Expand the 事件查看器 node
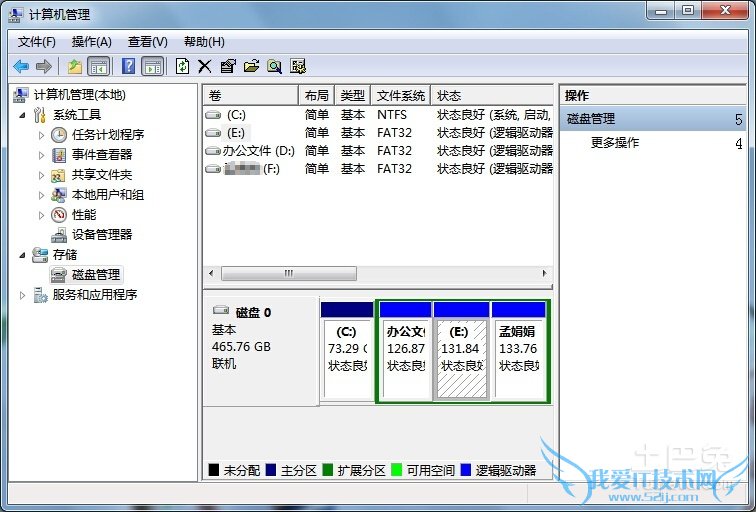The width and height of the screenshot is (756, 512). pyautogui.click(x=41, y=155)
